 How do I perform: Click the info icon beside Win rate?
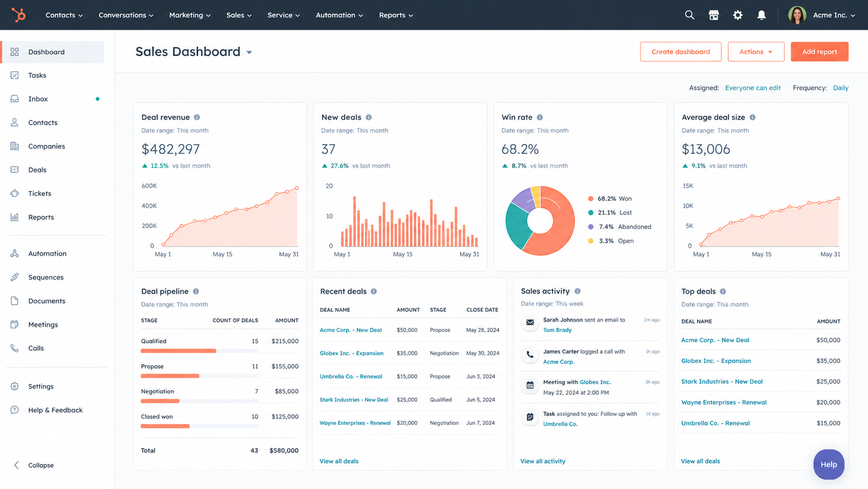tap(540, 117)
